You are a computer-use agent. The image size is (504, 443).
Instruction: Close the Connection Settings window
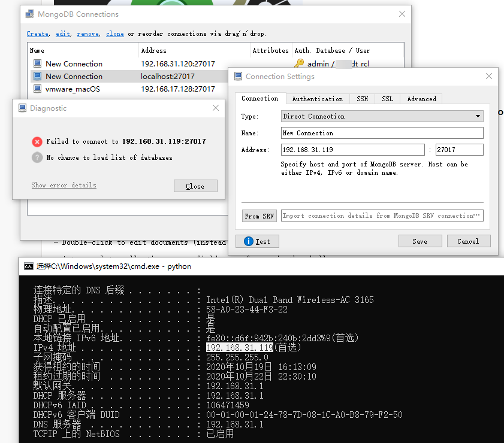[x=489, y=76]
